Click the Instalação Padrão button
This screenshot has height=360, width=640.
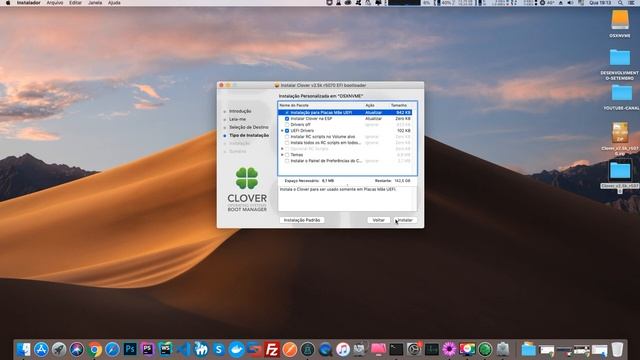click(302, 220)
